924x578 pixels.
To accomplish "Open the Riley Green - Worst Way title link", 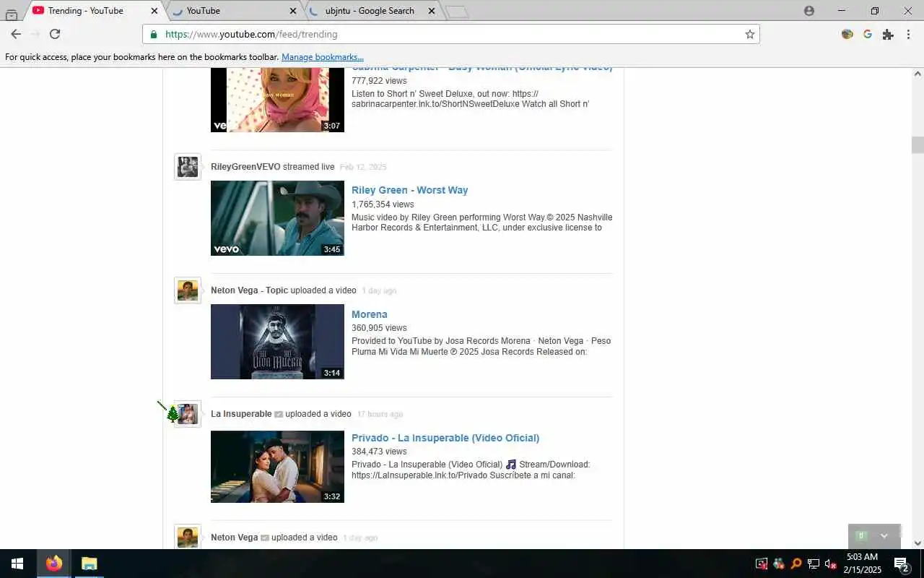I will (x=409, y=190).
